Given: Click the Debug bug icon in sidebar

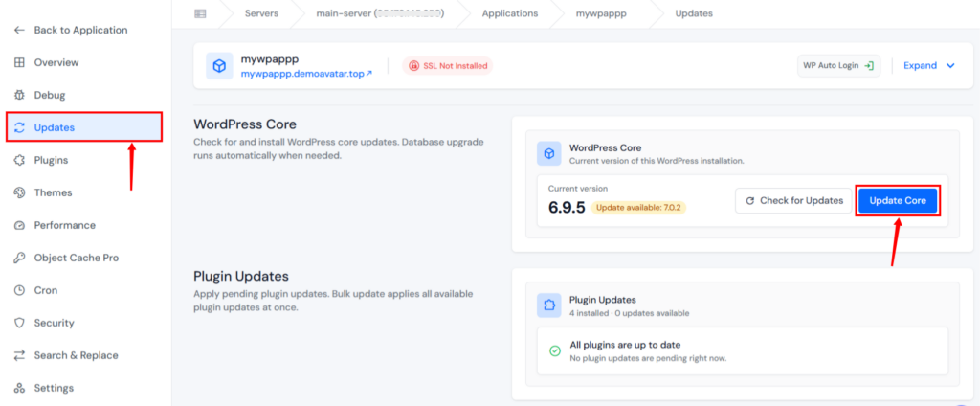Looking at the screenshot, I should pos(20,95).
